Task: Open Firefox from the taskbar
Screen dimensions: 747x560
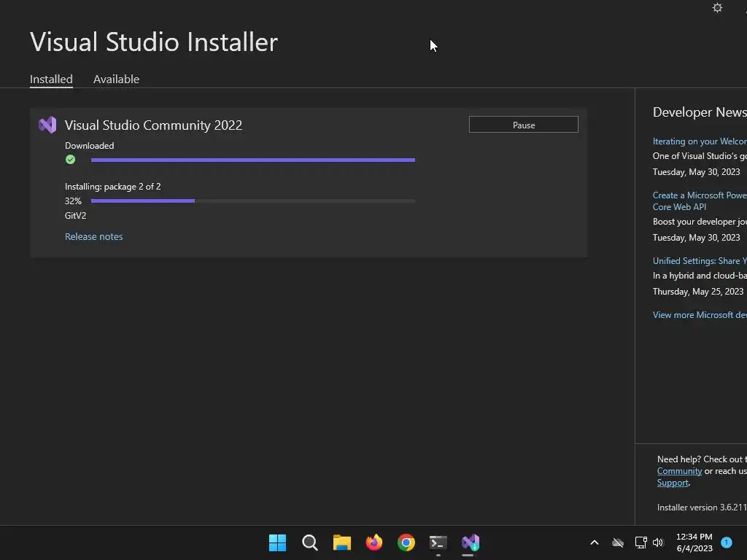Action: tap(374, 542)
